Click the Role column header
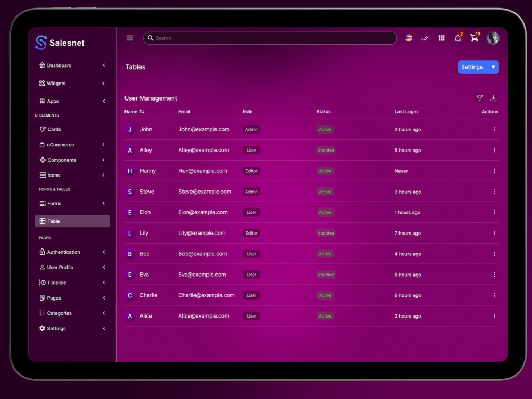 coord(247,111)
